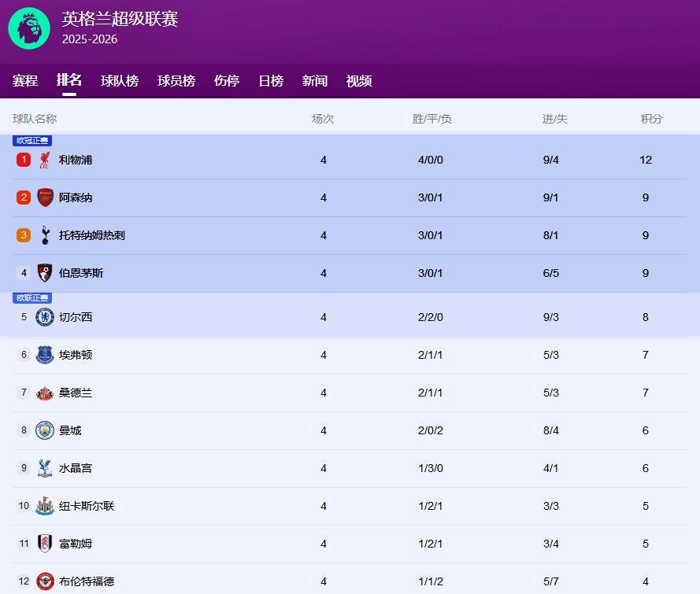This screenshot has width=700, height=594.
Task: Click Tottenham's 8/1 goals value
Action: pos(551,235)
